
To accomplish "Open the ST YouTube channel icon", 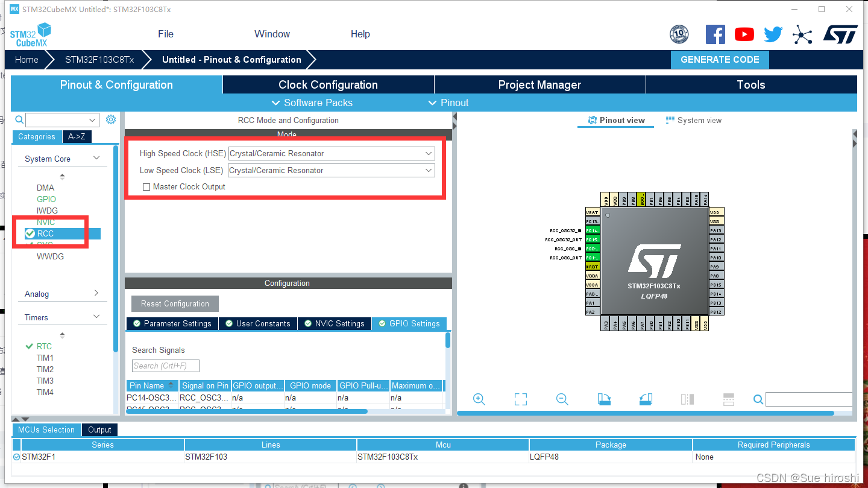I will [x=744, y=34].
